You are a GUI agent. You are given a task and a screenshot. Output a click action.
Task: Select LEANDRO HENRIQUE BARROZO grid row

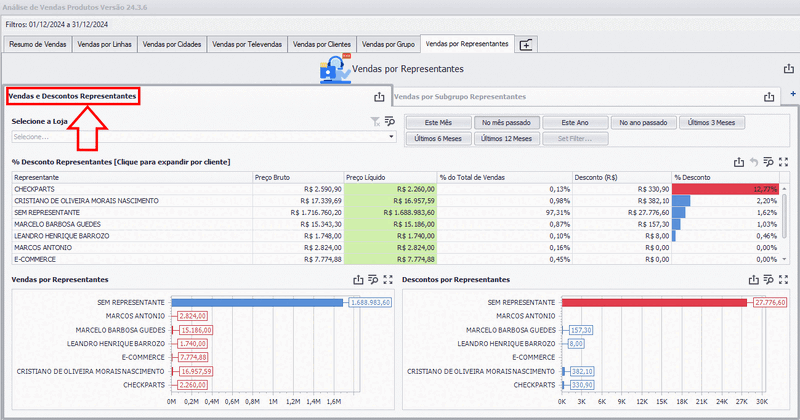395,236
